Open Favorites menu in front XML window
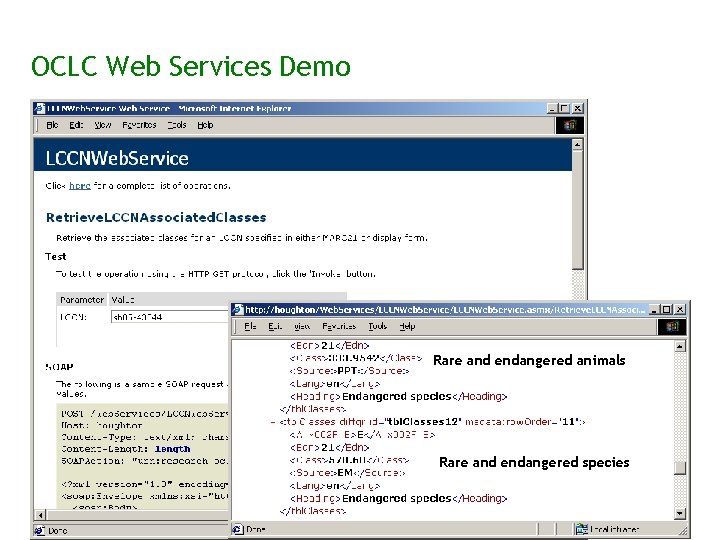This screenshot has width=720, height=540. (339, 326)
